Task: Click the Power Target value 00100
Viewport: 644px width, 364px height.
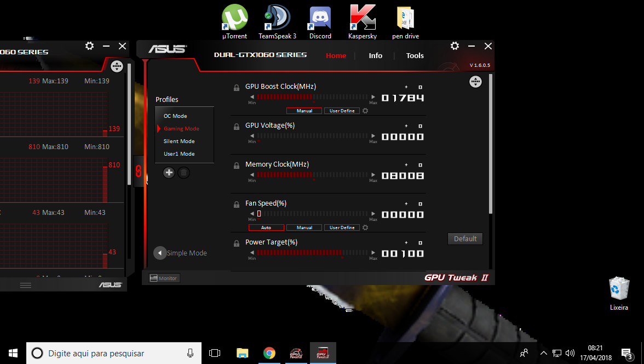Action: (x=403, y=254)
